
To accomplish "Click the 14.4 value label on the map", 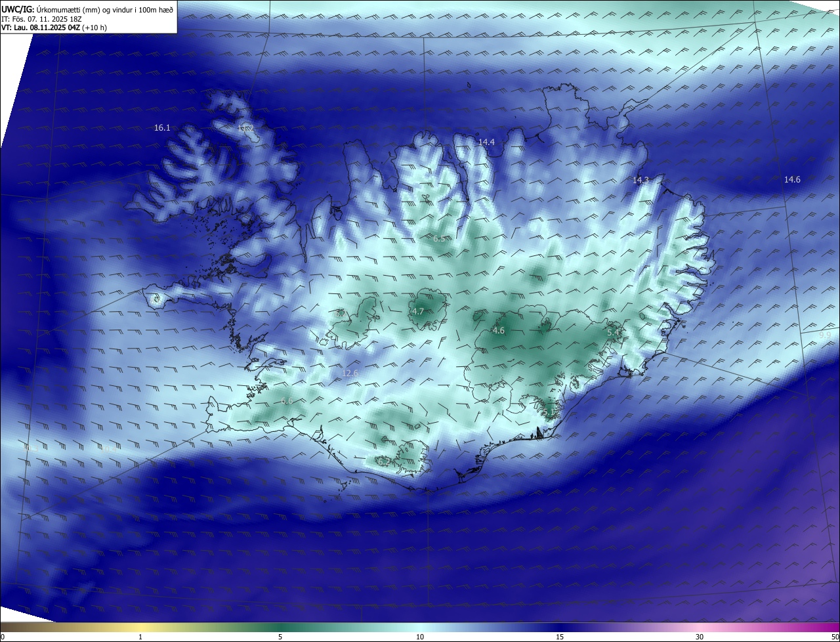I will click(x=486, y=142).
